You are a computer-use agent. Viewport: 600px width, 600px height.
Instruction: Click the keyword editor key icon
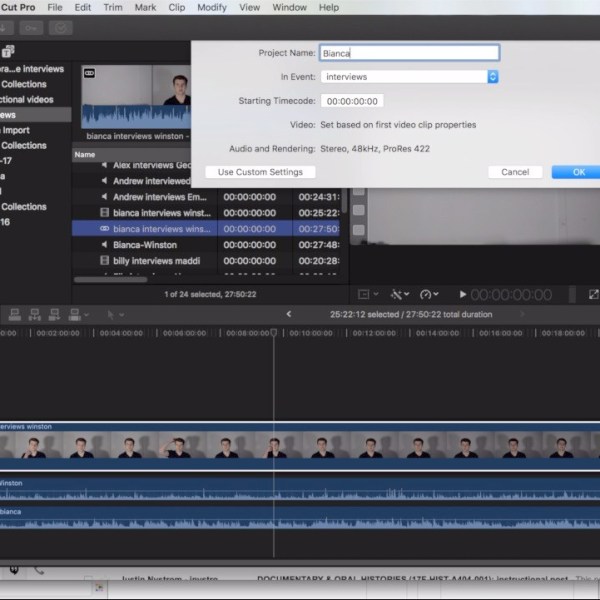tap(33, 28)
